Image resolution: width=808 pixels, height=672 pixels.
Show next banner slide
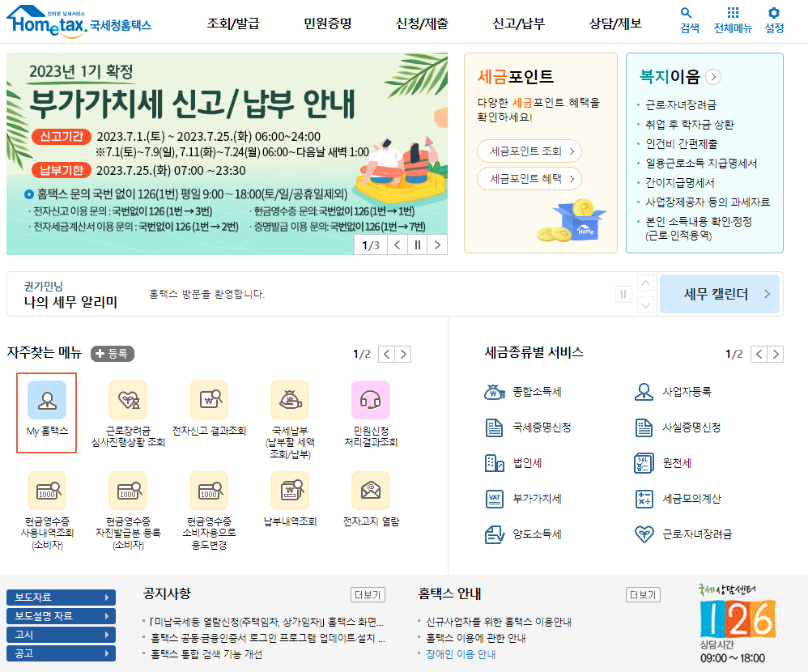coord(437,245)
